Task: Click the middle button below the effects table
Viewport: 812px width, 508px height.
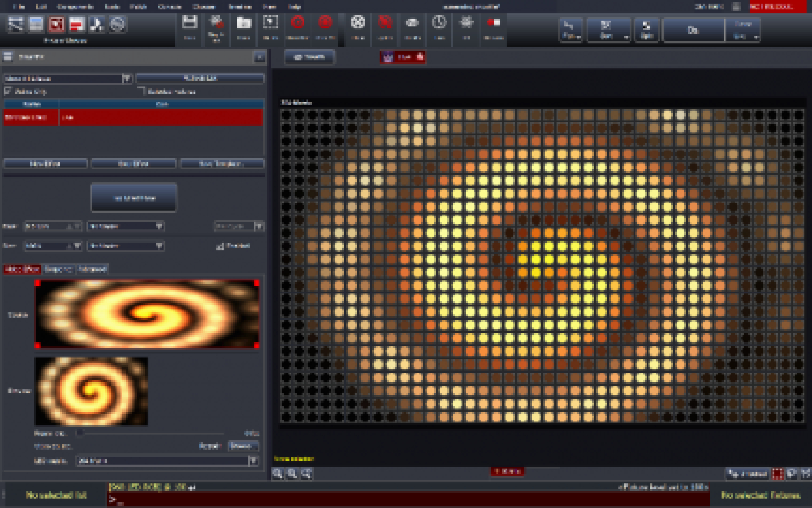Action: click(x=134, y=163)
